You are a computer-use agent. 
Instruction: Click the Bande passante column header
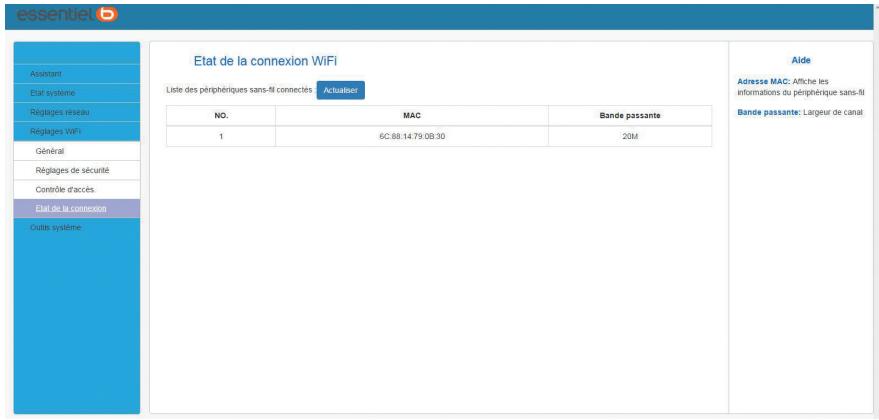[x=630, y=116]
